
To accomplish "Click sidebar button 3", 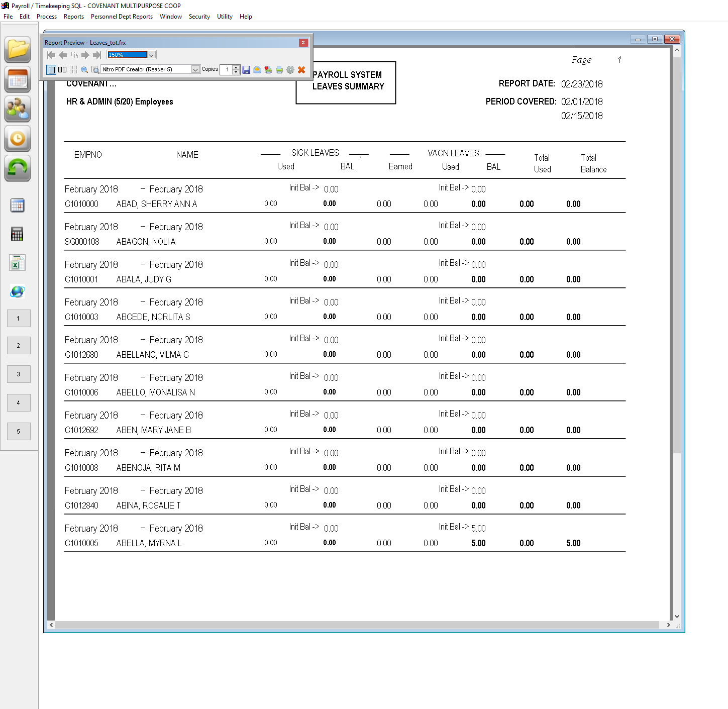I will pyautogui.click(x=19, y=374).
